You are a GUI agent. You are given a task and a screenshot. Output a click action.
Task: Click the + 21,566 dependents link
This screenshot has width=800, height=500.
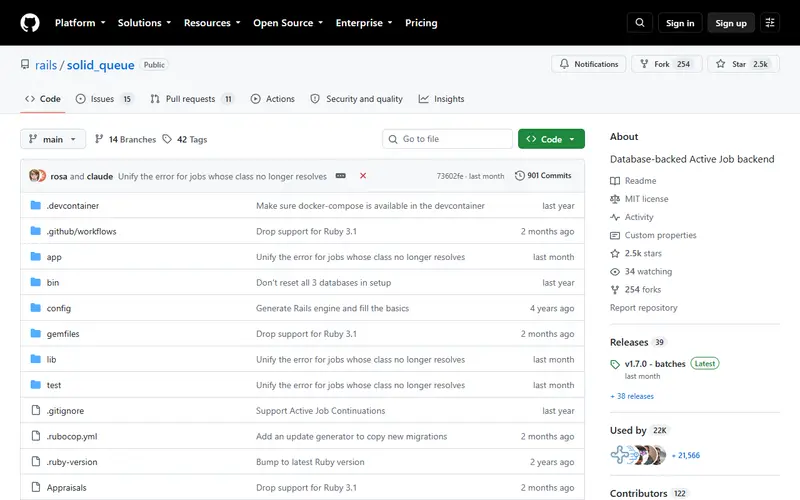[686, 455]
